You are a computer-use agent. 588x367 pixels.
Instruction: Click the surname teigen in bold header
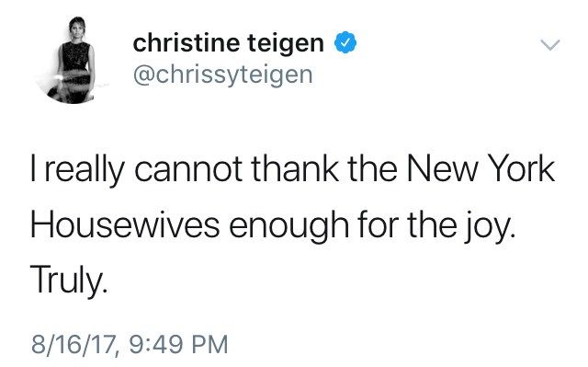pos(286,44)
